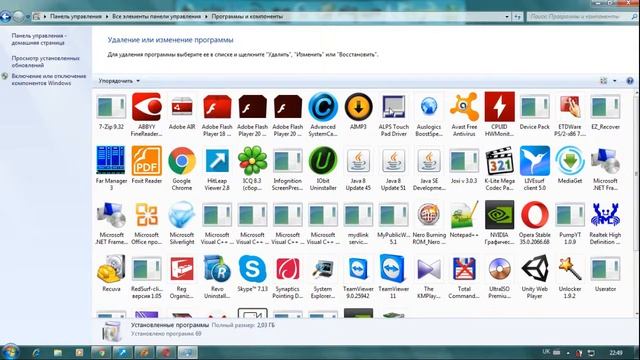Select the CPUID HWMonitor icon
The image size is (640, 360).
(x=499, y=107)
